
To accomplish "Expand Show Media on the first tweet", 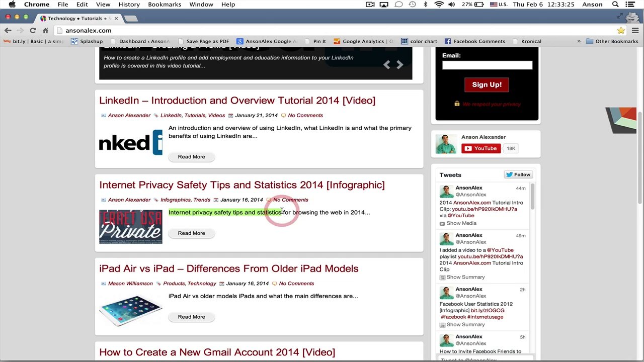I will click(458, 223).
